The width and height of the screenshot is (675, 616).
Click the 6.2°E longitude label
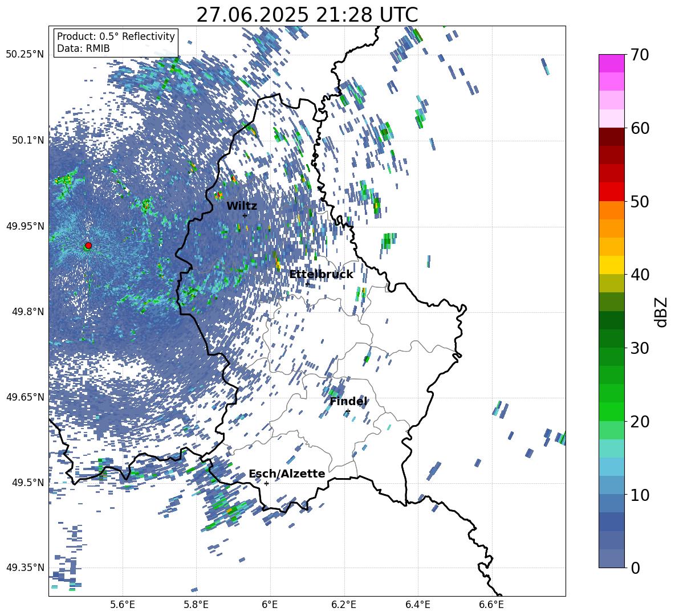[344, 605]
